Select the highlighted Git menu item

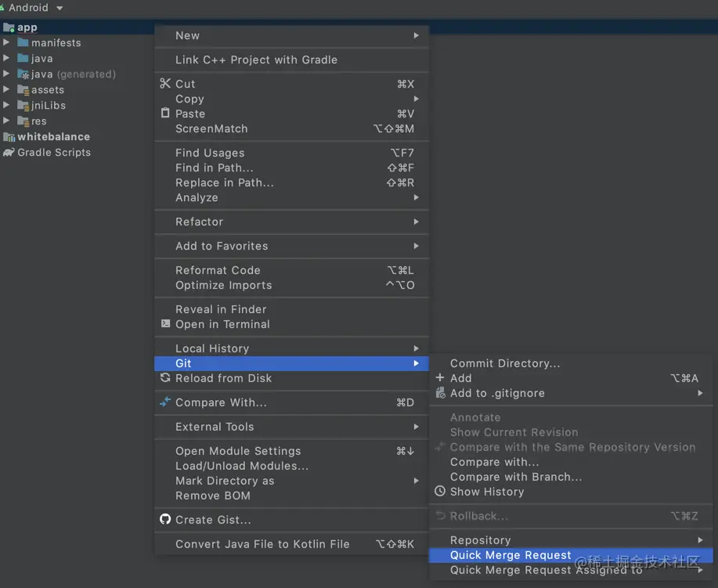click(292, 363)
